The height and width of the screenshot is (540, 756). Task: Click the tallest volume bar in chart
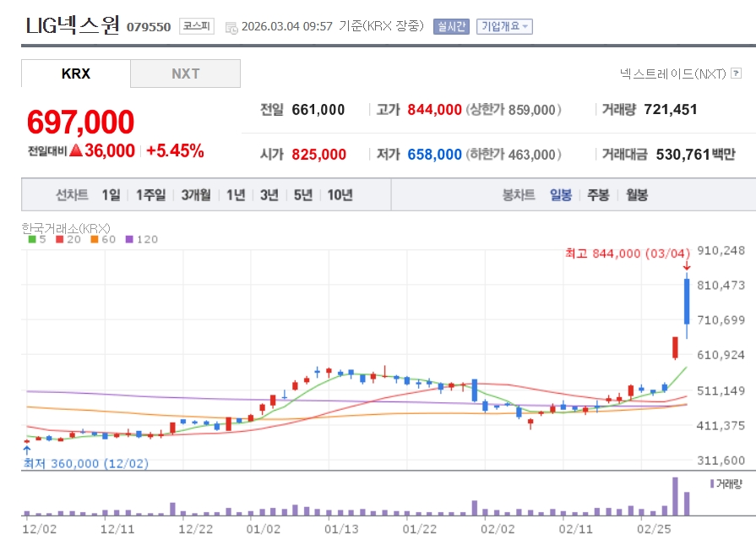[x=675, y=497]
